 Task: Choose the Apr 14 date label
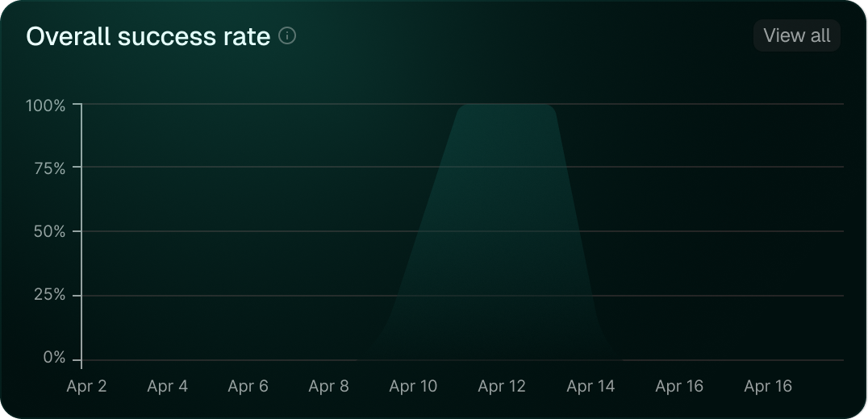[x=590, y=387]
